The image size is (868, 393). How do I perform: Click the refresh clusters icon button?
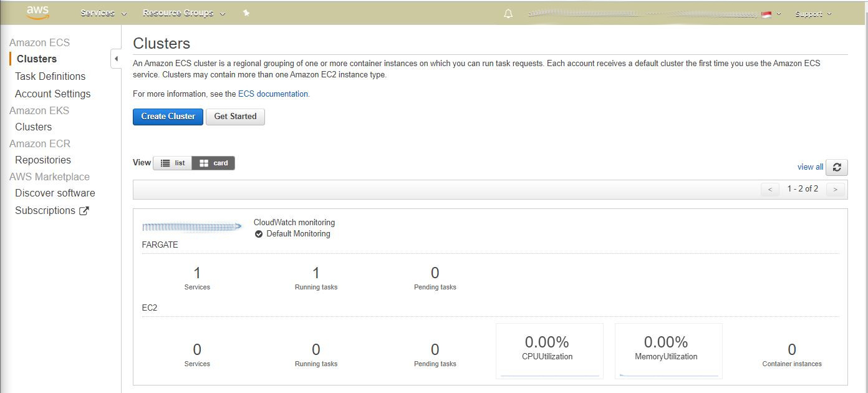[837, 167]
